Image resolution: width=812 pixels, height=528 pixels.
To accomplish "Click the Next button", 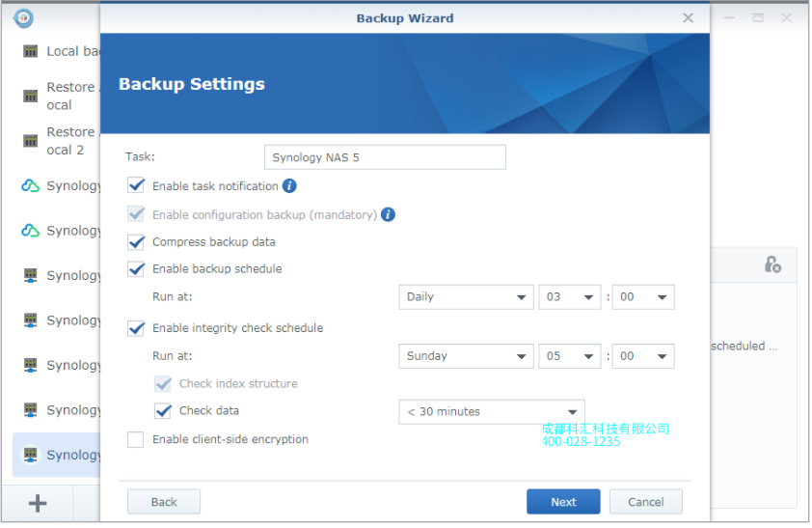I will click(563, 502).
